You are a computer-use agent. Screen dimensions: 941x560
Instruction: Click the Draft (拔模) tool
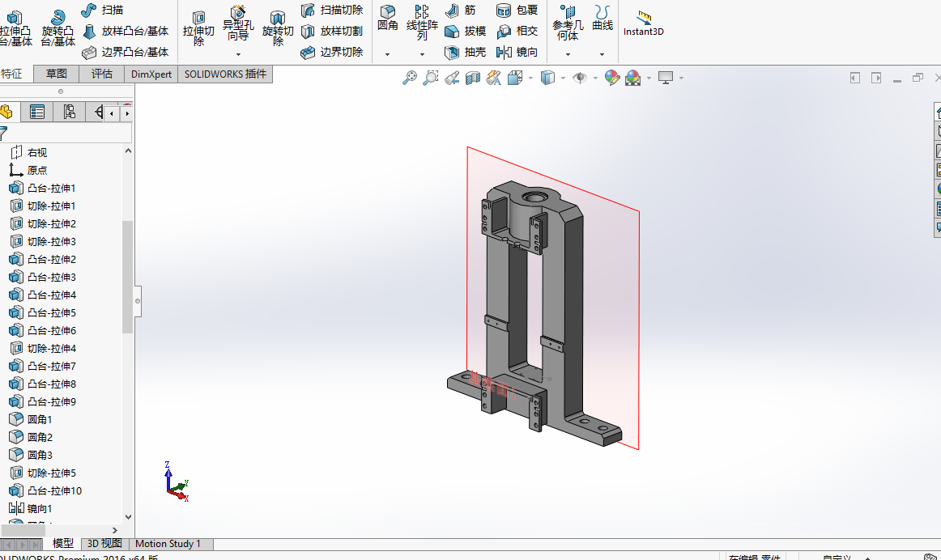(x=466, y=32)
